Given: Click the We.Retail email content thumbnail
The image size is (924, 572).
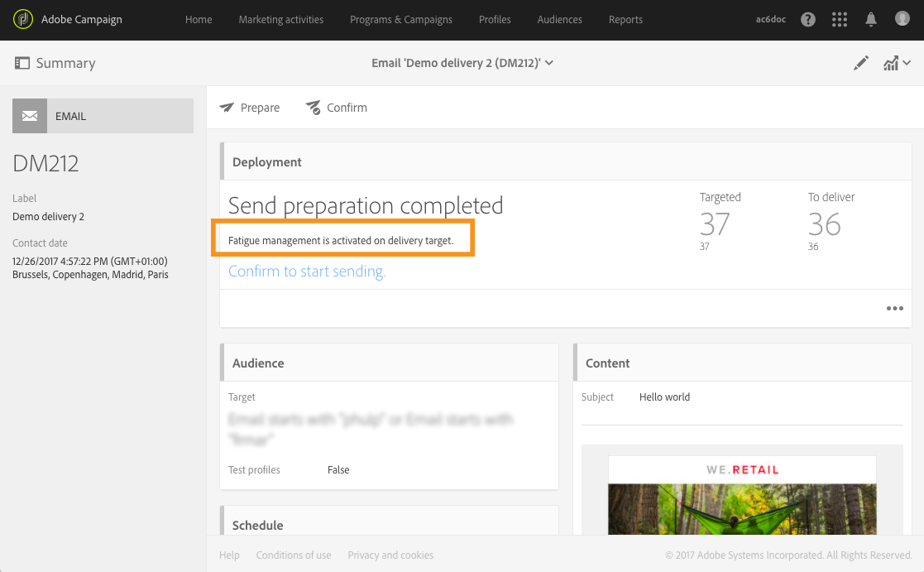Looking at the screenshot, I should click(742, 495).
